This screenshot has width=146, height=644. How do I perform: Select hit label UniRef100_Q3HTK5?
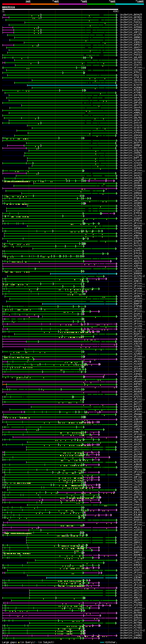tap(131, 138)
